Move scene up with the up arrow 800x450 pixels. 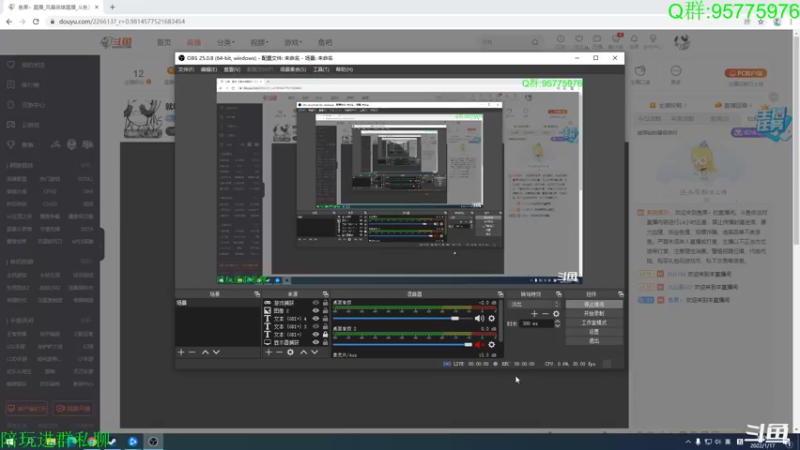205,352
